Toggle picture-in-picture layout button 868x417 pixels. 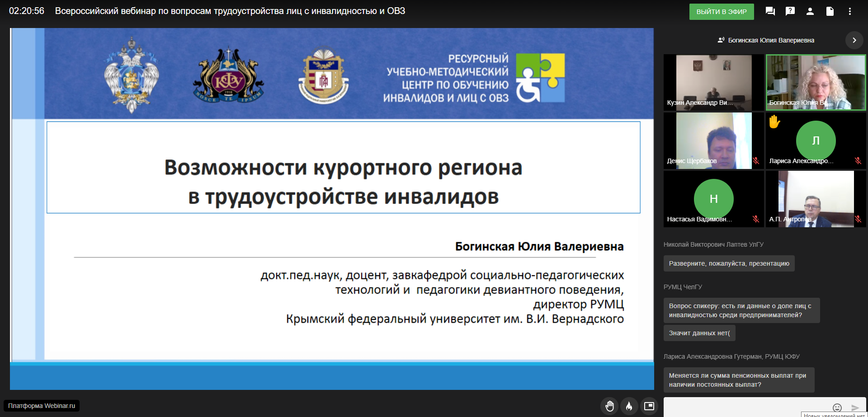649,406
